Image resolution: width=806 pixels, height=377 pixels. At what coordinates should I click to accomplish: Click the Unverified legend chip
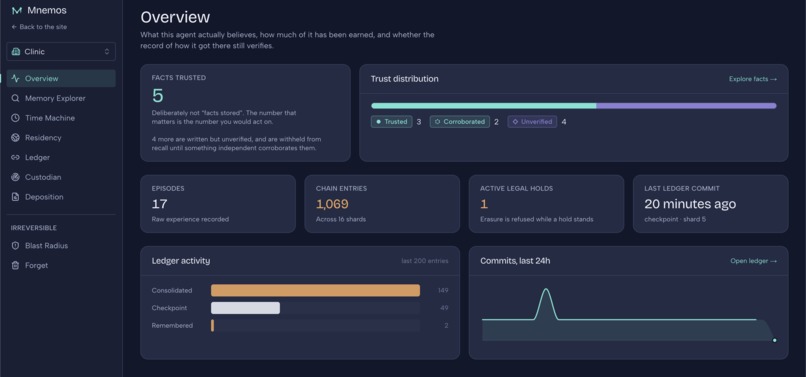pos(532,122)
